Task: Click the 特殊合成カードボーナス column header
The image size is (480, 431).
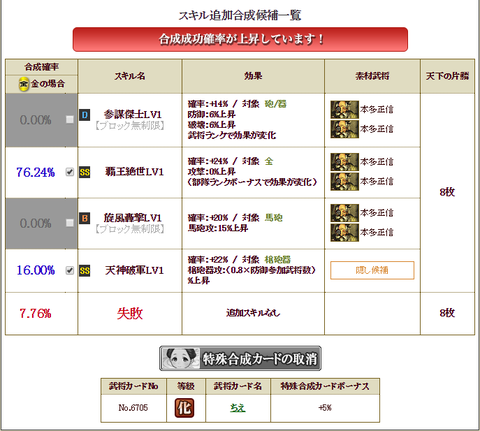Action: 325,386
